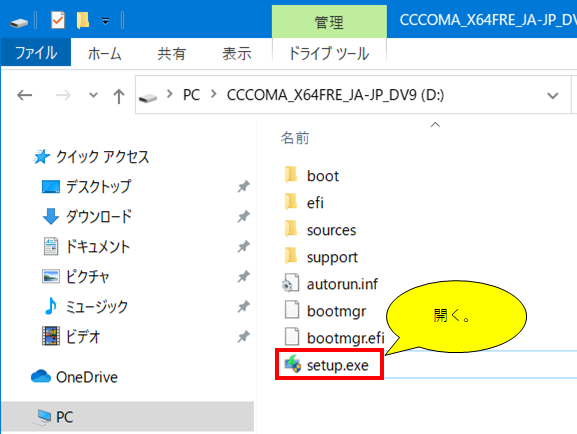Click the ダウンロード blue arrow icon
The image size is (577, 434).
[51, 216]
